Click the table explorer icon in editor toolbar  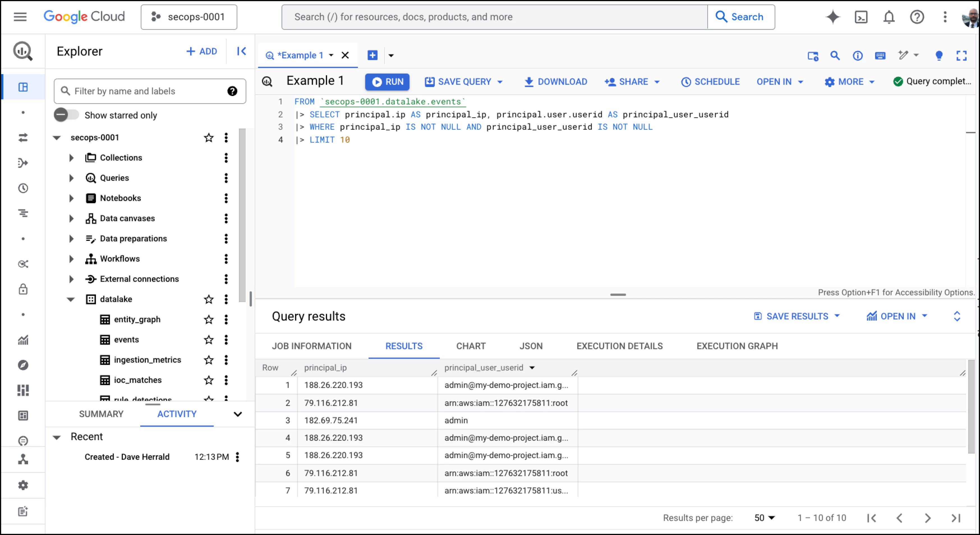tap(813, 56)
